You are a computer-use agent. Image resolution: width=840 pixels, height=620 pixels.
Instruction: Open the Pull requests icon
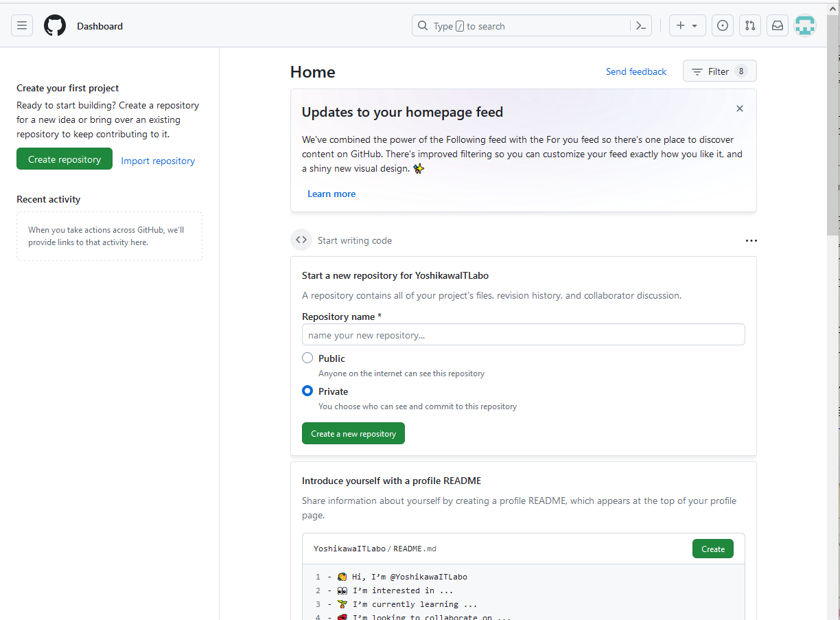pos(750,26)
